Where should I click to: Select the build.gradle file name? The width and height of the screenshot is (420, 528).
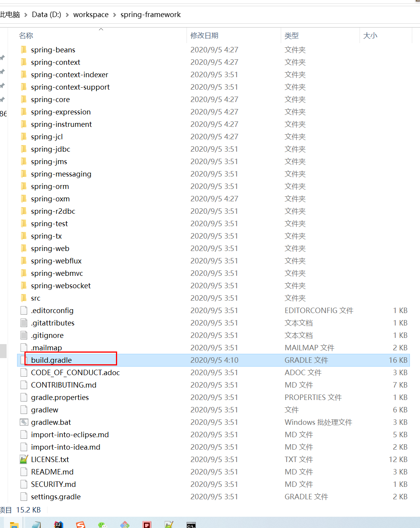tap(52, 360)
